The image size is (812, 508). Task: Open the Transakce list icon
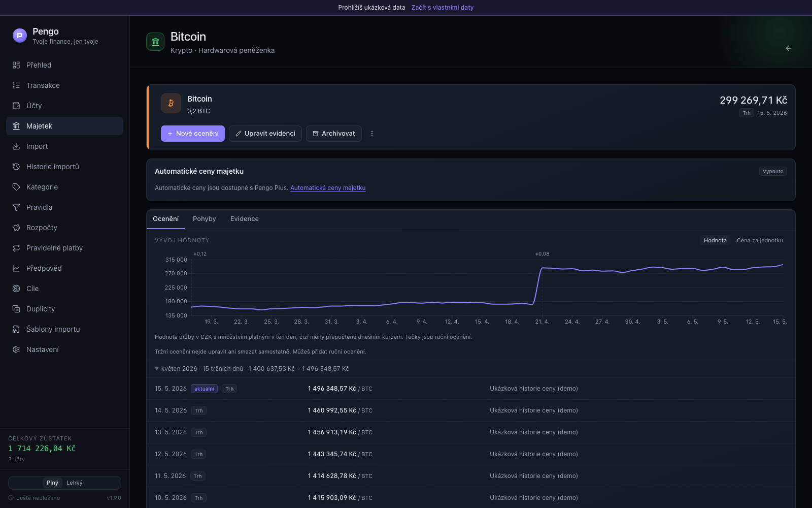click(x=16, y=85)
